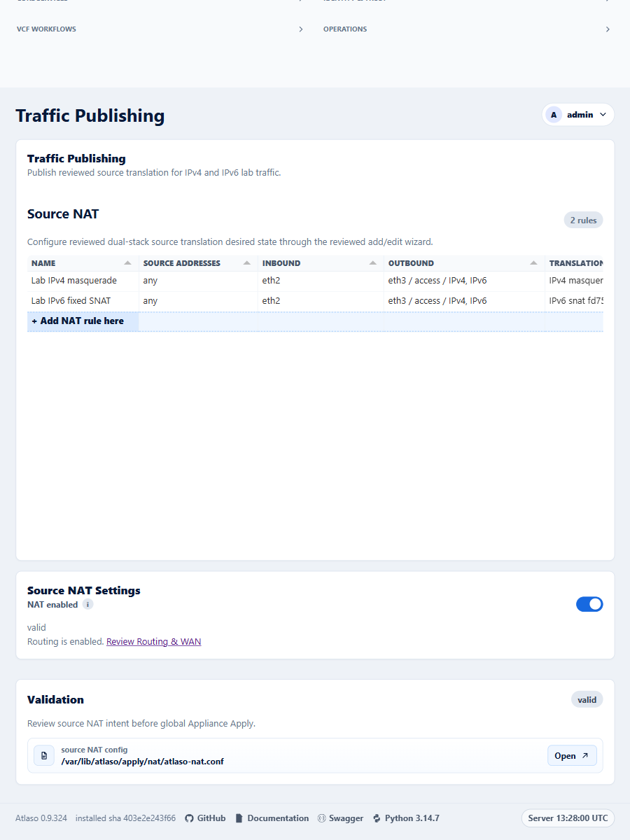Expand the VCF Workflows menu section
Screen dimensions: 630x840
click(160, 29)
